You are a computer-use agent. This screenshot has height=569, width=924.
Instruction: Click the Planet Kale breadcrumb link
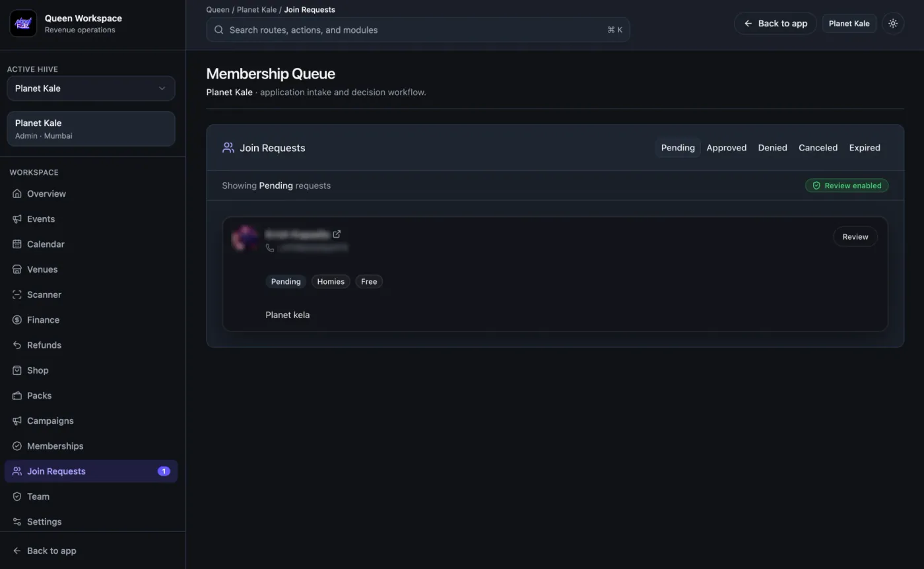(257, 10)
